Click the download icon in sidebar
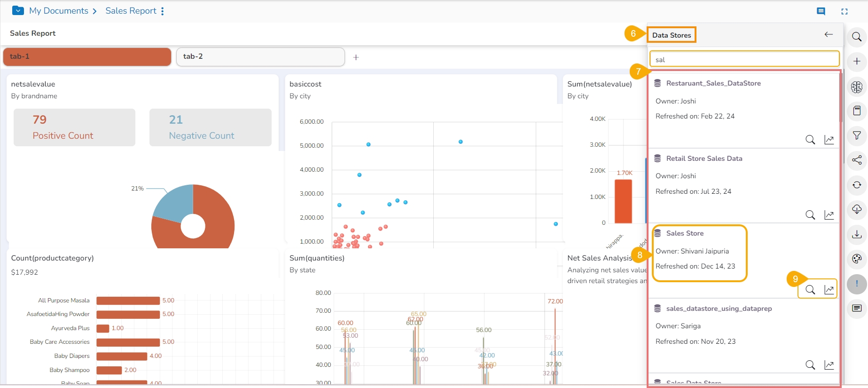The width and height of the screenshot is (868, 388). click(857, 234)
